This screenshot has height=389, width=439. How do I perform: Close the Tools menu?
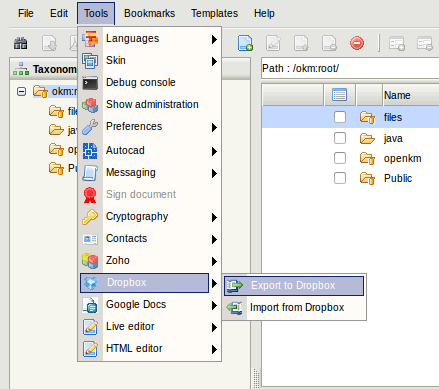(x=96, y=13)
